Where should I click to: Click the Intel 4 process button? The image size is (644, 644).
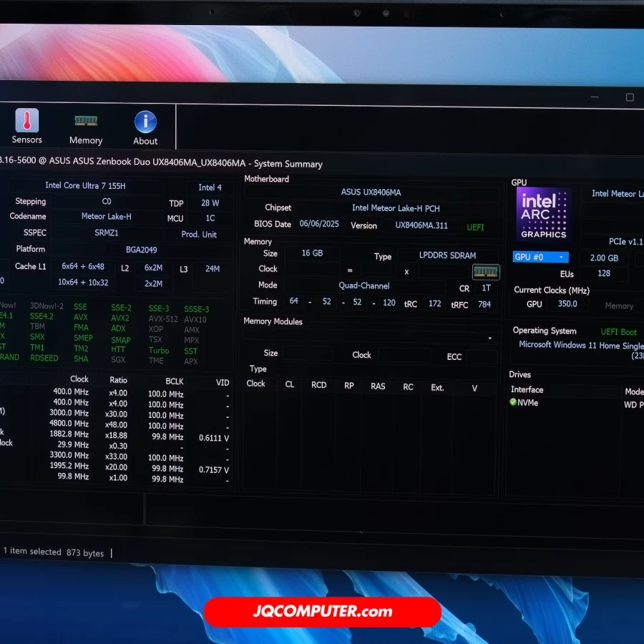(x=210, y=187)
